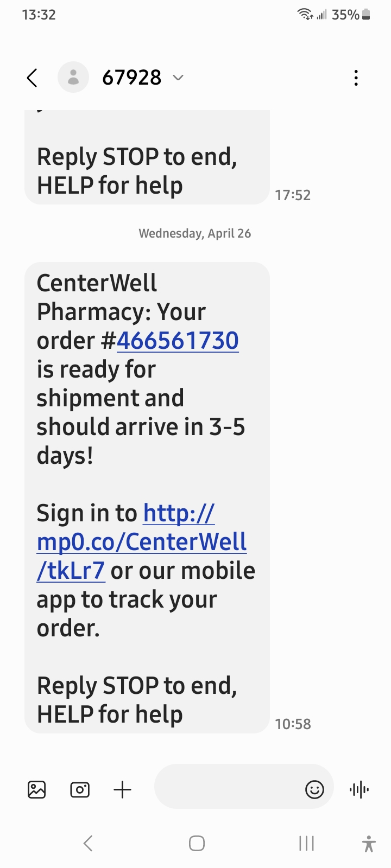Open the mp0.co/CenterWell tracking link
The height and width of the screenshot is (868, 391).
[x=142, y=541]
